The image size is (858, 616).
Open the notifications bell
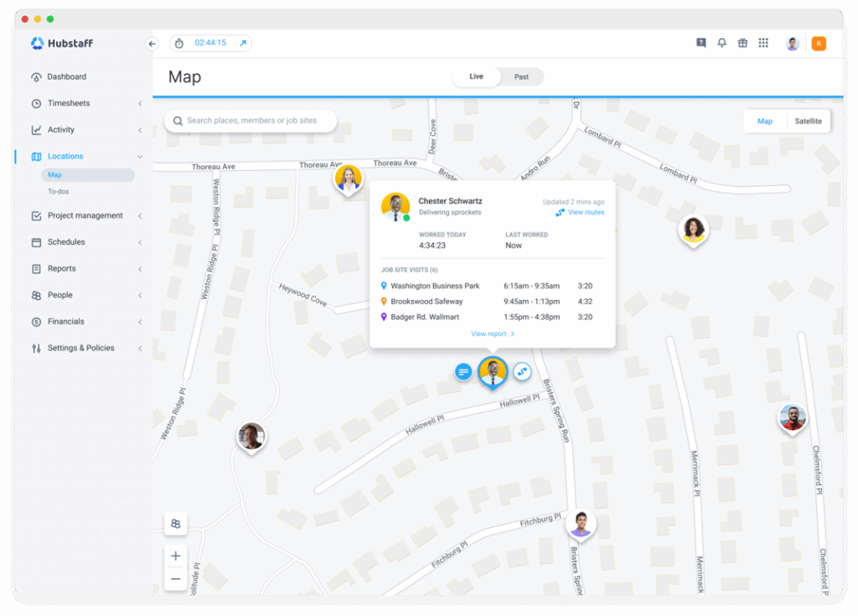(721, 43)
